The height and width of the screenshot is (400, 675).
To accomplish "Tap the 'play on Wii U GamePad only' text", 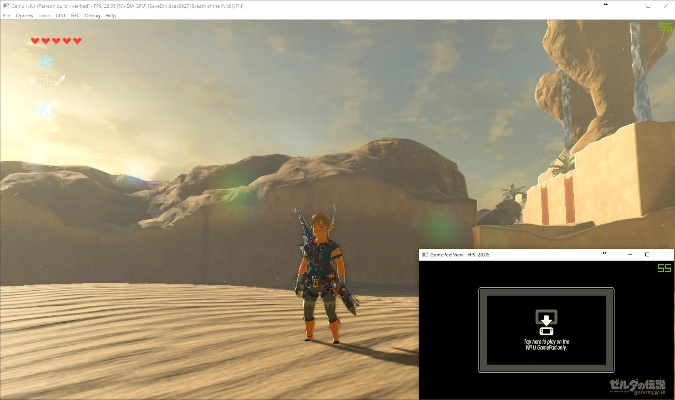I will (546, 343).
